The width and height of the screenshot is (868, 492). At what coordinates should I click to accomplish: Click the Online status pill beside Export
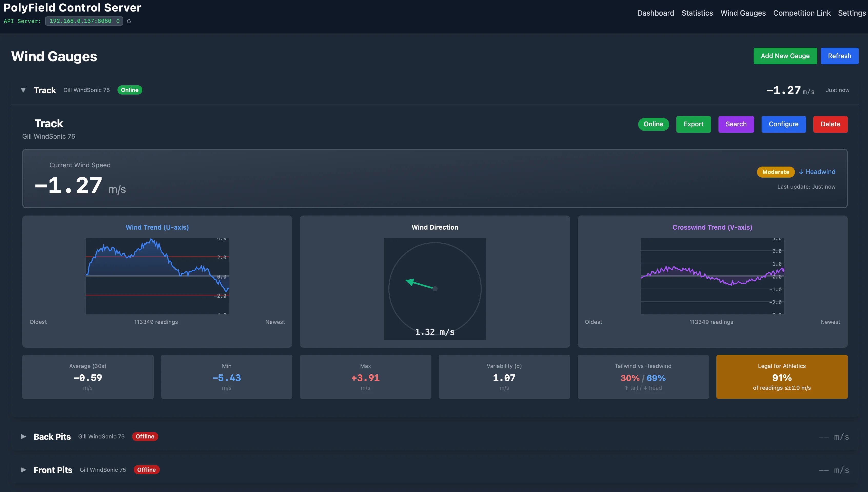coord(653,124)
